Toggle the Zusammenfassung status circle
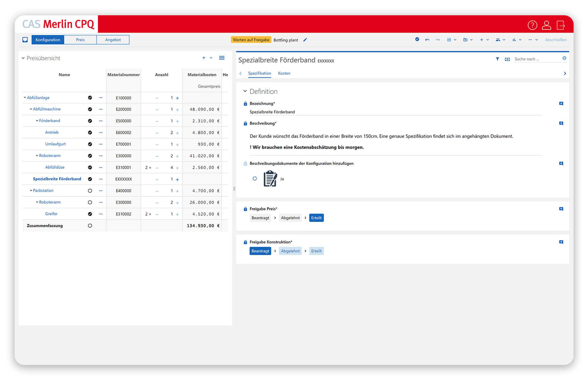Viewport: 588px width, 382px height. (90, 226)
